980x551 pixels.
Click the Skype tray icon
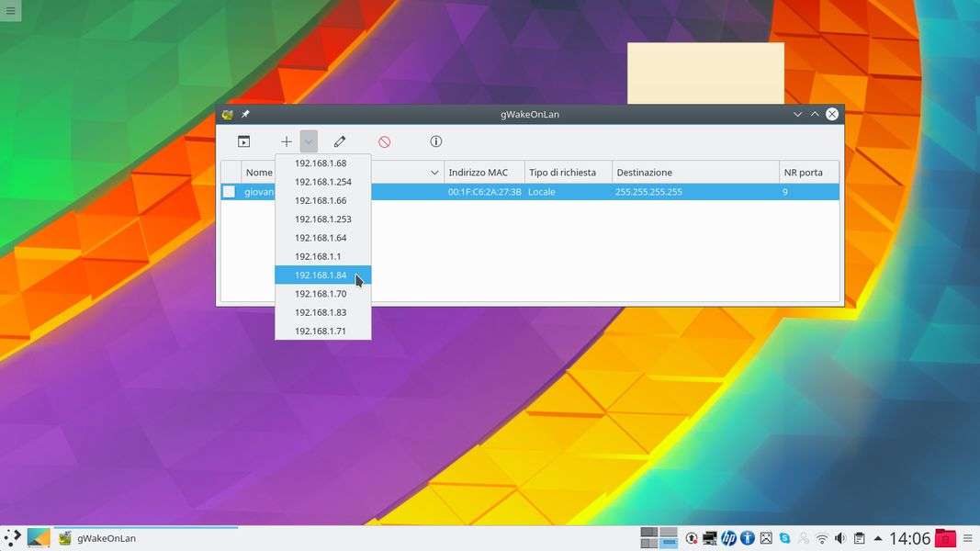pyautogui.click(x=784, y=538)
